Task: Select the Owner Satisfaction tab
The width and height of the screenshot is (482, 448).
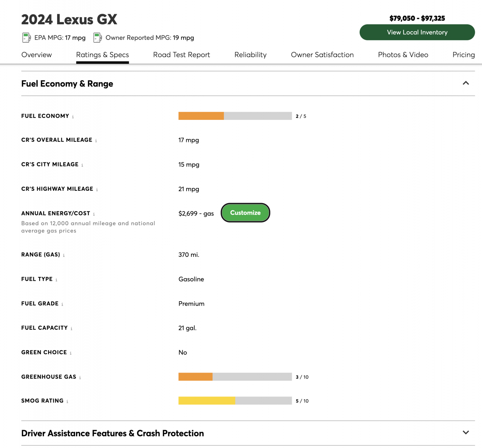Action: click(322, 55)
